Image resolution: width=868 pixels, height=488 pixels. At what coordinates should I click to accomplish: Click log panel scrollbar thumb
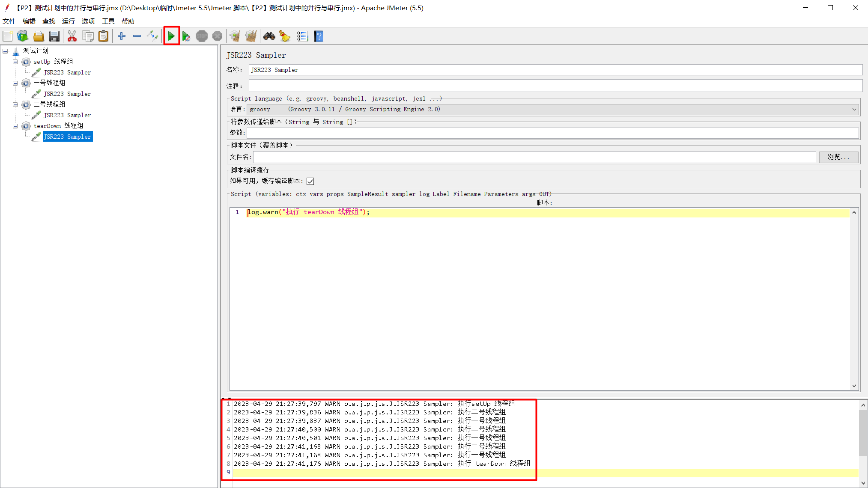[863, 433]
